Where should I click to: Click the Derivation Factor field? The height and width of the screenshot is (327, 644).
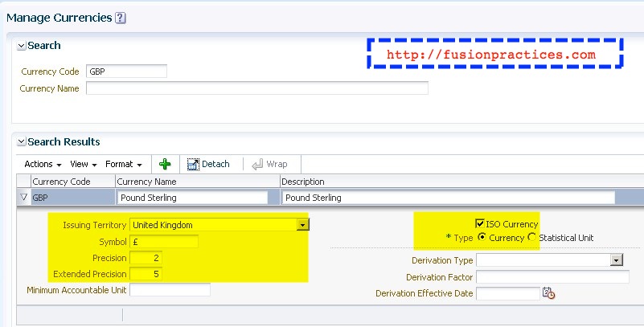[552, 277]
